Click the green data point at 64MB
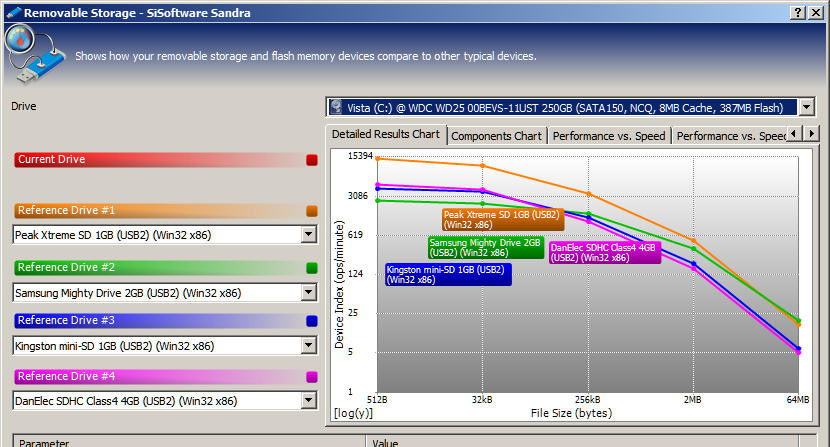830x447 pixels. pyautogui.click(x=798, y=320)
